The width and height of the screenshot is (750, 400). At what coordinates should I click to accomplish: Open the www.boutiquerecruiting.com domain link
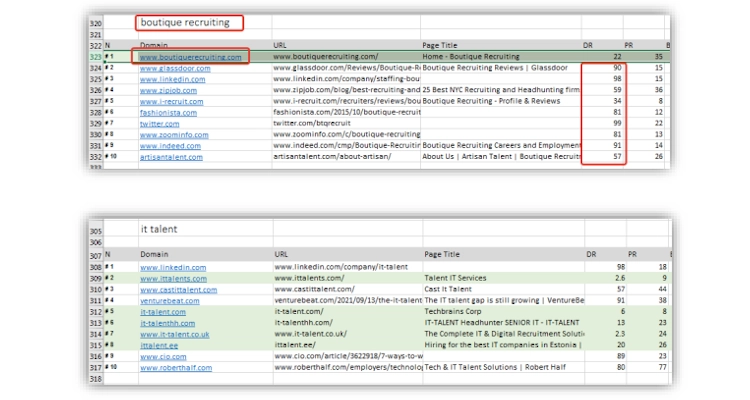190,57
